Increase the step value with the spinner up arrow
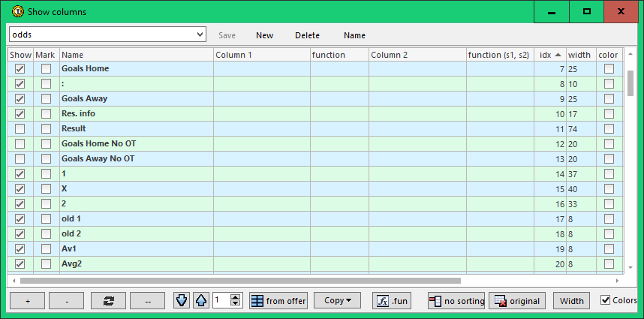644x319 pixels. (x=236, y=297)
